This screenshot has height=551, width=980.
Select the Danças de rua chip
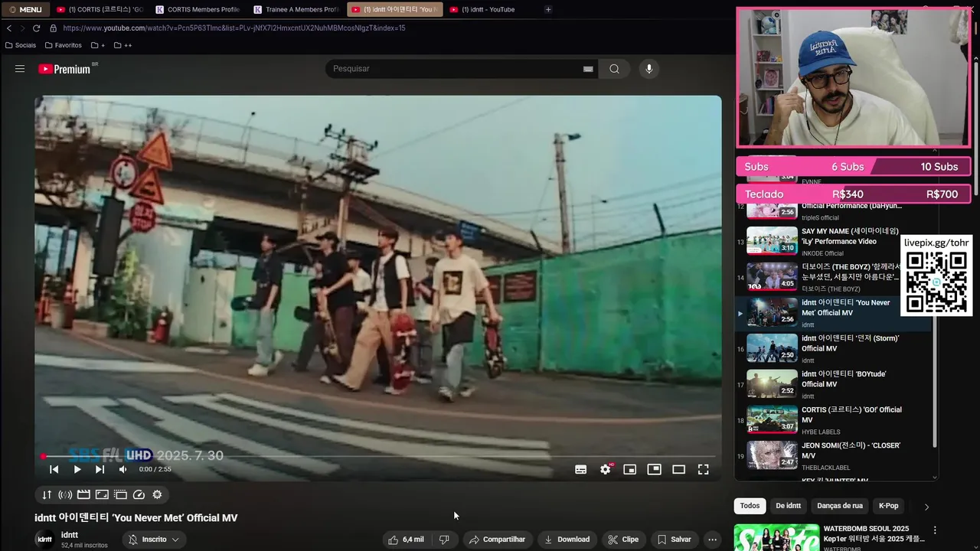point(840,506)
